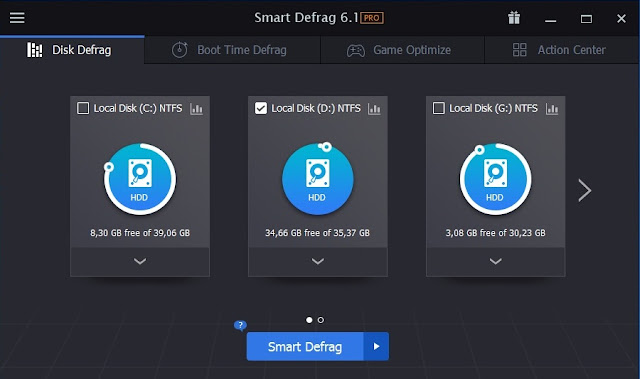Go to second page indicator dot
This screenshot has height=379, width=640.
pyautogui.click(x=321, y=320)
